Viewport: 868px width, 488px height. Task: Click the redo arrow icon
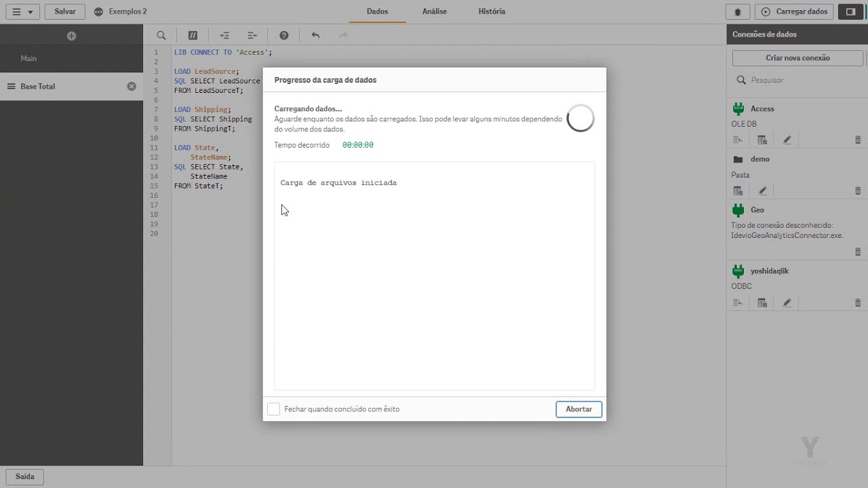click(343, 35)
